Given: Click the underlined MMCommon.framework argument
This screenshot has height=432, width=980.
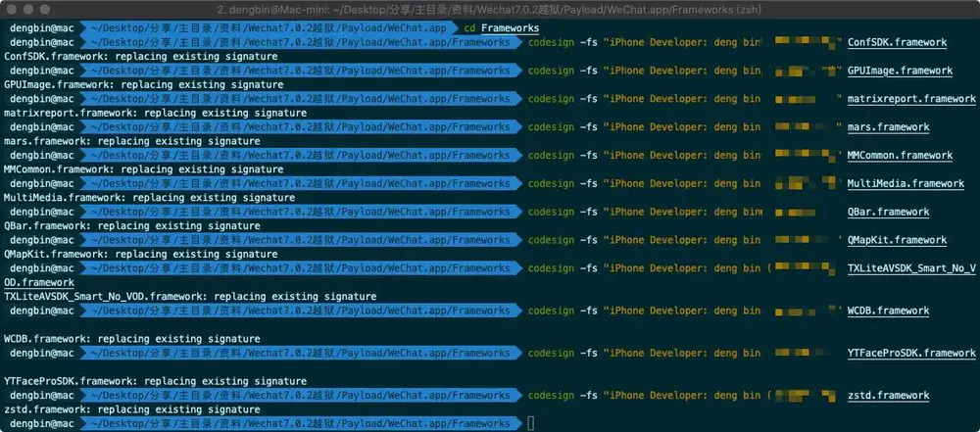Looking at the screenshot, I should pyautogui.click(x=900, y=155).
